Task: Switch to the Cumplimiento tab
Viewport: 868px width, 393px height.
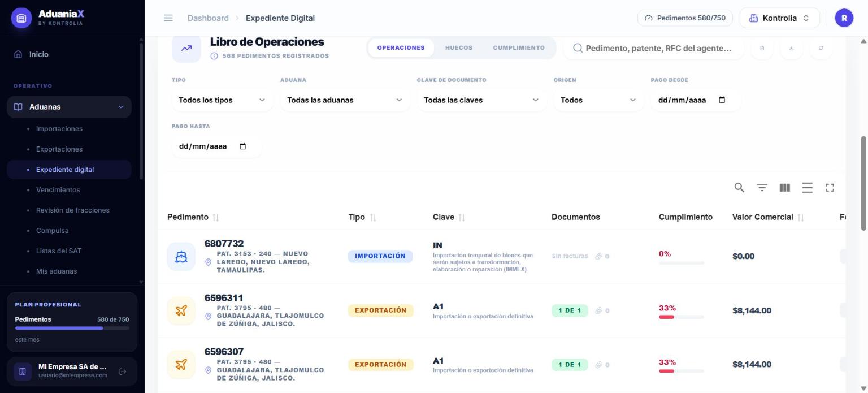Action: pyautogui.click(x=519, y=48)
